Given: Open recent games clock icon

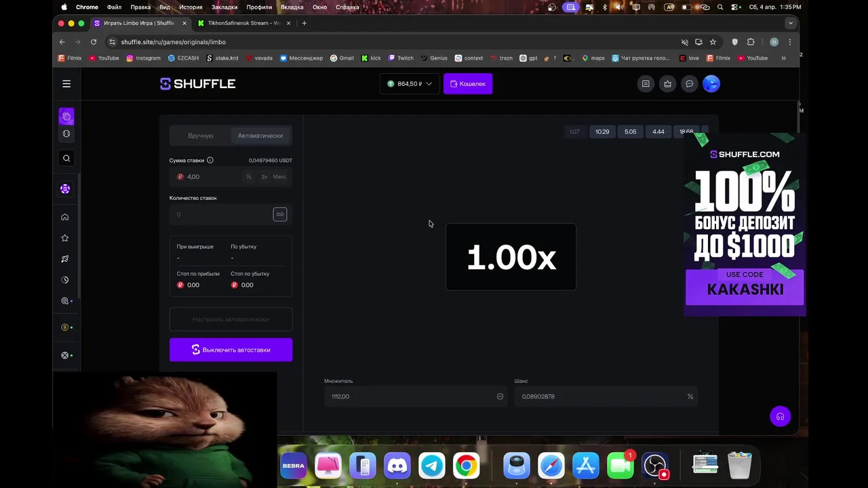Looking at the screenshot, I should [65, 280].
